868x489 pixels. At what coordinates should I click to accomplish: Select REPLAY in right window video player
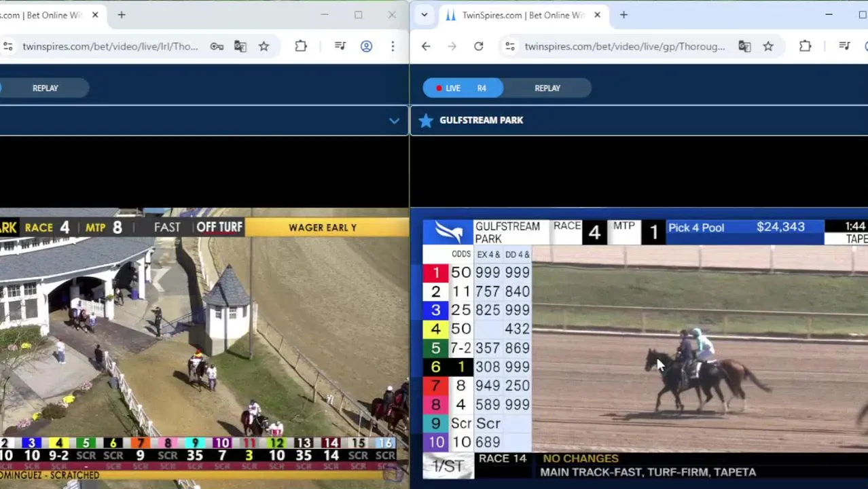coord(547,88)
